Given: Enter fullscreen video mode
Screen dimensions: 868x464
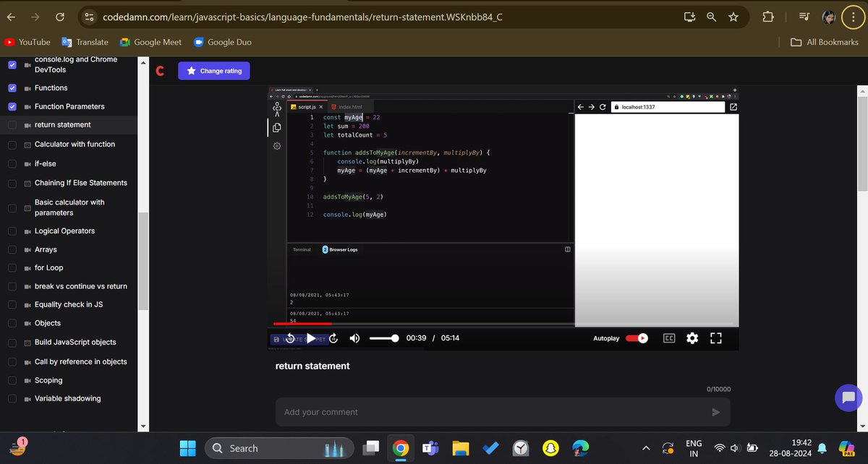Looking at the screenshot, I should (x=716, y=338).
